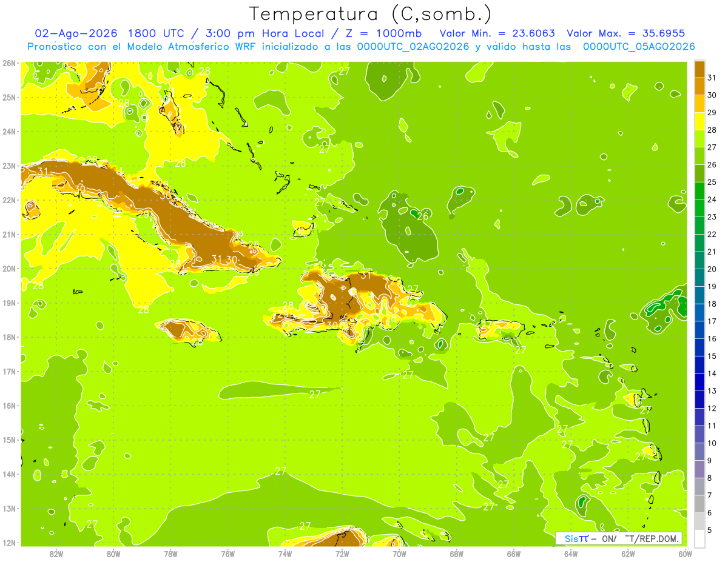Click the colorbar label '19'

pos(712,286)
